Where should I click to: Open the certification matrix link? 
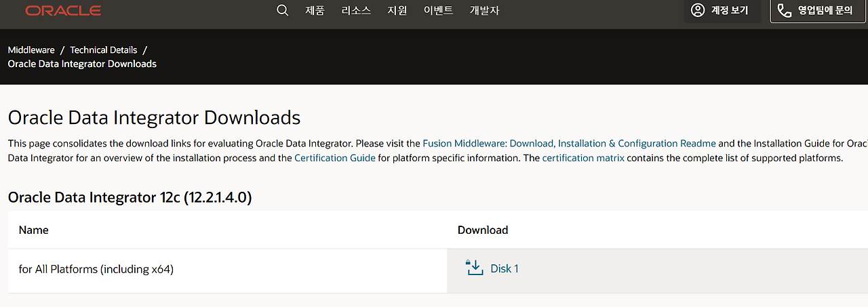[x=583, y=158]
